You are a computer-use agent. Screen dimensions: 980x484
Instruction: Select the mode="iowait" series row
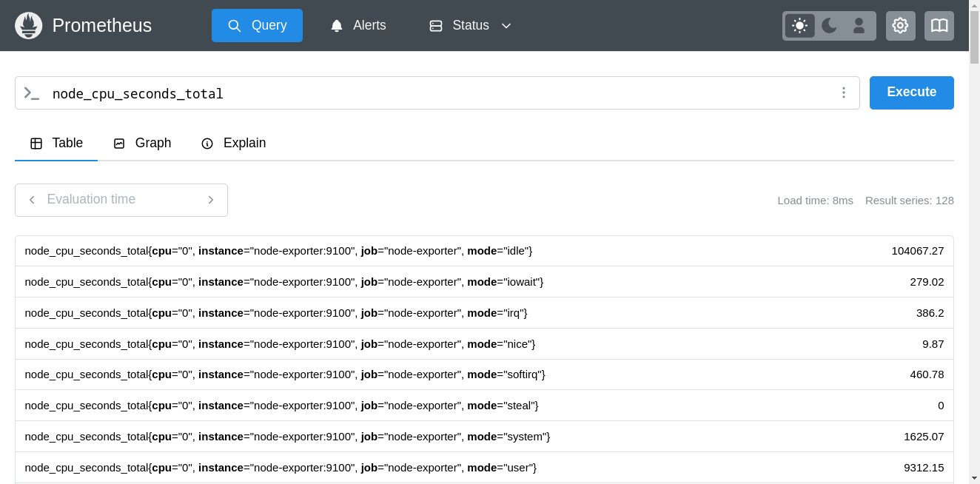point(484,282)
